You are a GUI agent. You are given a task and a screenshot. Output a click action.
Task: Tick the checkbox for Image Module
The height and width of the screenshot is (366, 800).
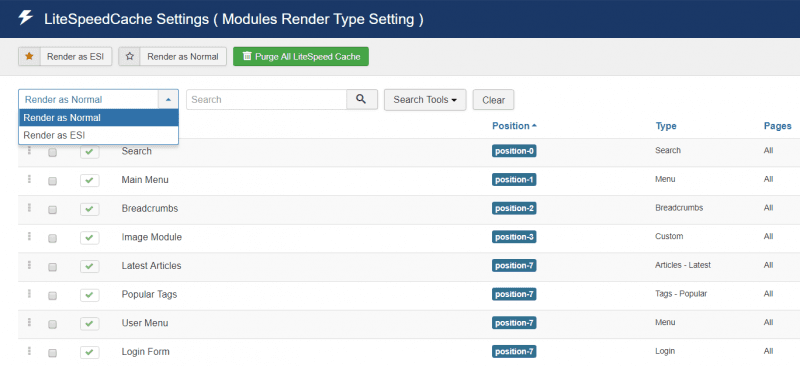pyautogui.click(x=52, y=238)
